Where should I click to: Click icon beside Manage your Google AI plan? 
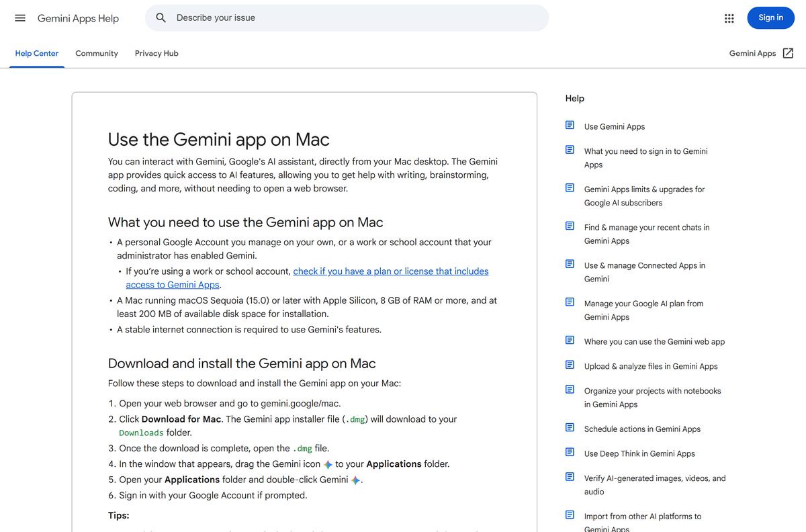(x=570, y=302)
